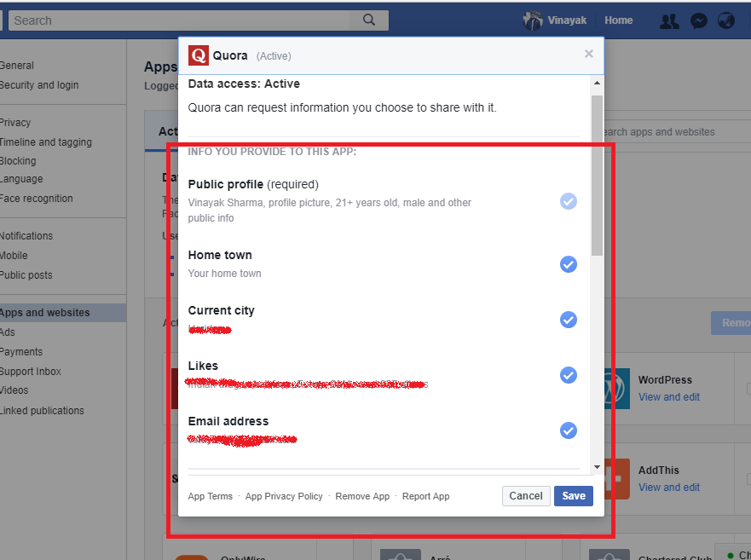Open Notifications settings

pos(26,236)
